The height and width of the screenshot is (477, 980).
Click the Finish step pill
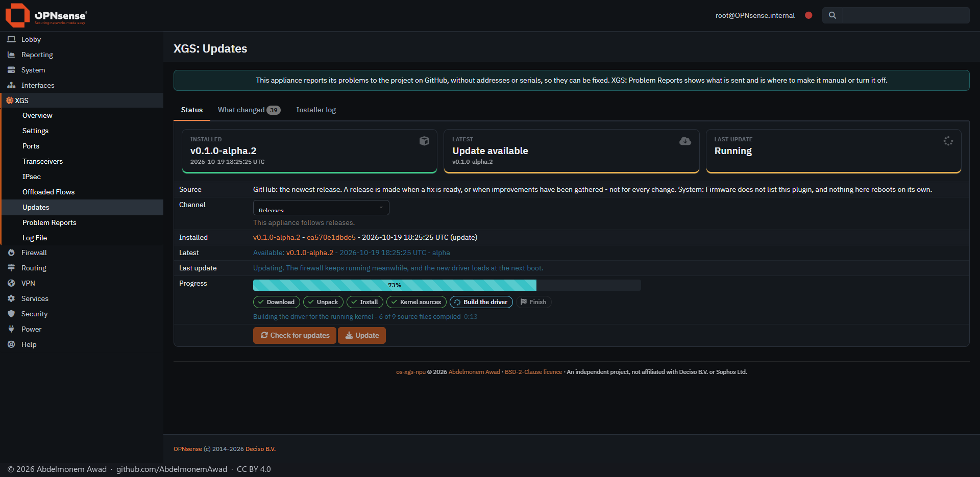coord(533,302)
